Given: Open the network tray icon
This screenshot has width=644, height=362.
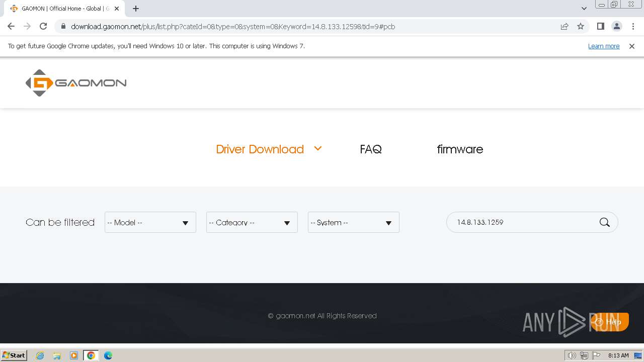Looking at the screenshot, I should point(584,355).
